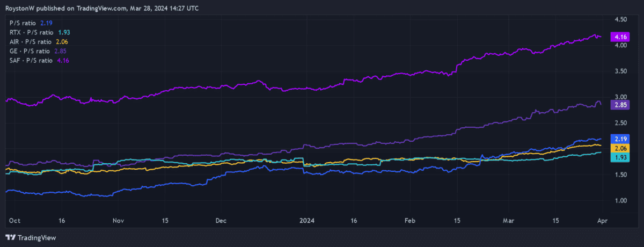The image size is (644, 247).
Task: Click the 2.85 purple price label
Action: [x=621, y=105]
